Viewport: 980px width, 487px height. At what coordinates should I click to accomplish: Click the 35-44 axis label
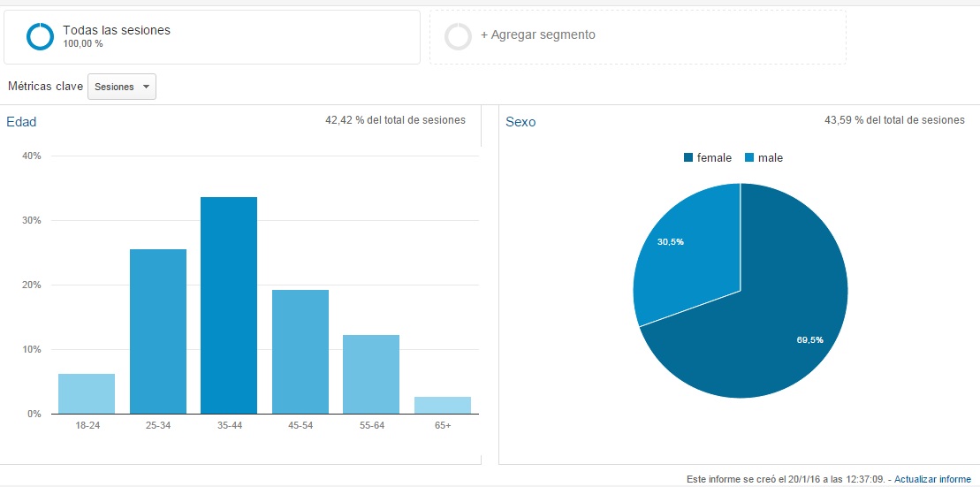[229, 425]
